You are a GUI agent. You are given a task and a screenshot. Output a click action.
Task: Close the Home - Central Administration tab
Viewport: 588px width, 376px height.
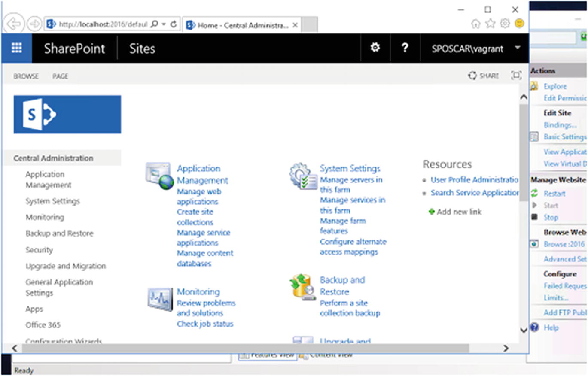click(295, 25)
